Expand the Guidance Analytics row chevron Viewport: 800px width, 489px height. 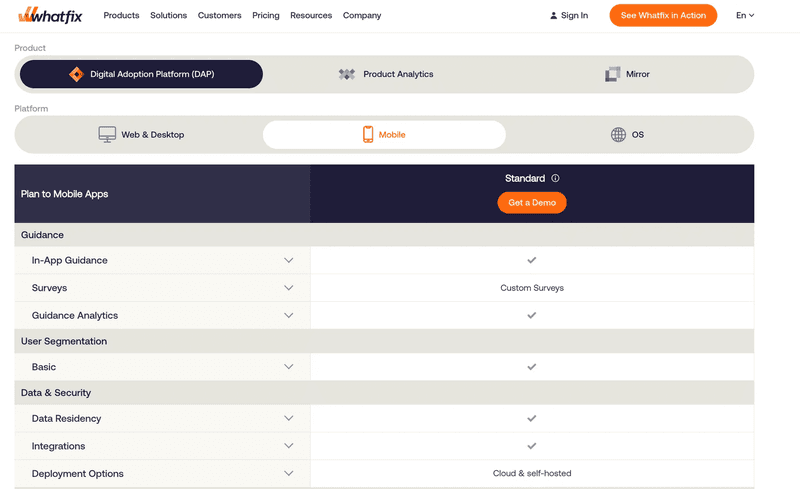pos(289,315)
